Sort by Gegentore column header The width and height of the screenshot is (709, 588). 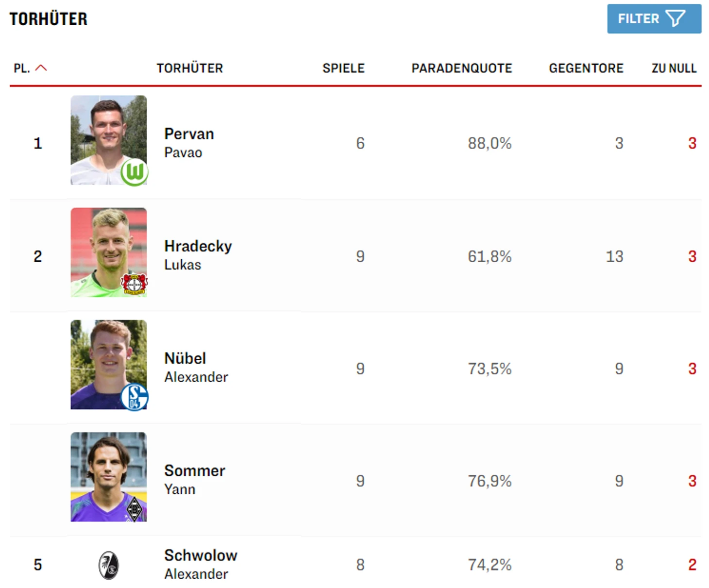pos(586,68)
